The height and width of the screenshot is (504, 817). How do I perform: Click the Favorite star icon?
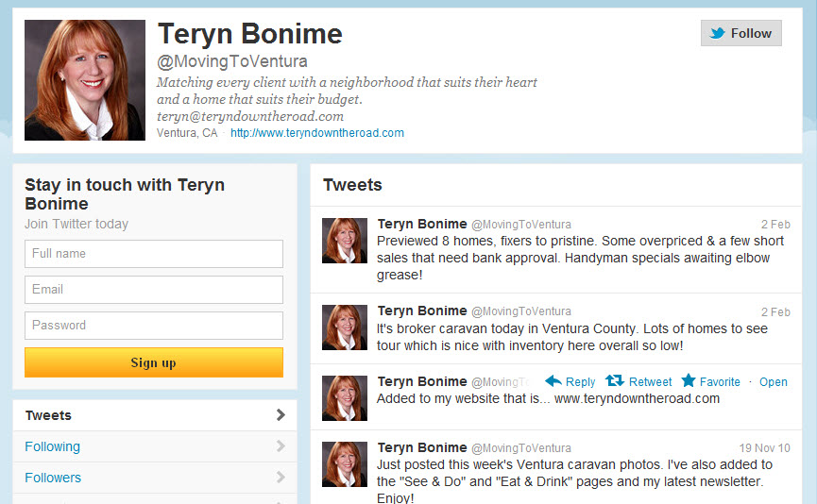[689, 380]
